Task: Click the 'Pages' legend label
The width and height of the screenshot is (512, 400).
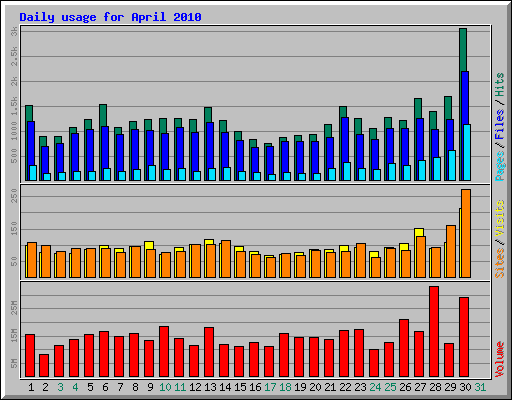Action: (x=499, y=166)
